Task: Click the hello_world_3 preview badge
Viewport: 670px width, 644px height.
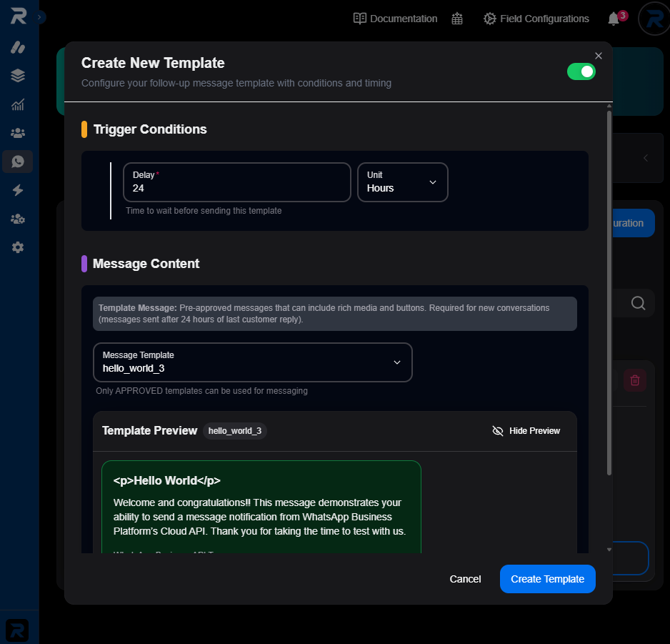Action: pos(234,430)
